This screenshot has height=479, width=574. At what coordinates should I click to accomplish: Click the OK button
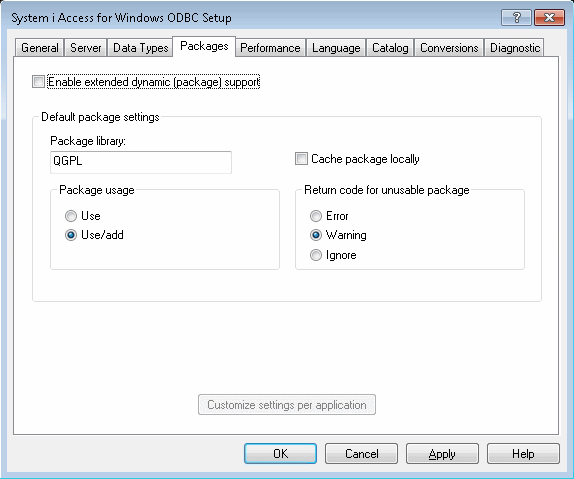click(280, 453)
